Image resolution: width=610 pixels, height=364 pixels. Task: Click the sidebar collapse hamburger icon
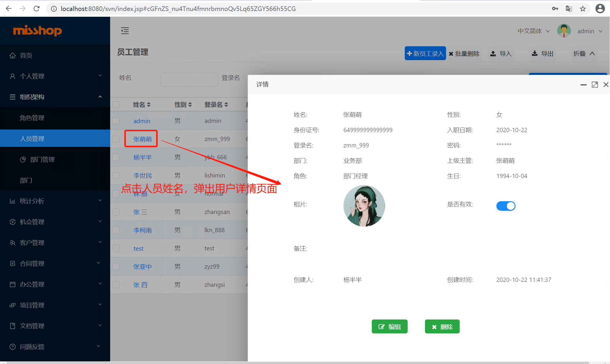(125, 31)
